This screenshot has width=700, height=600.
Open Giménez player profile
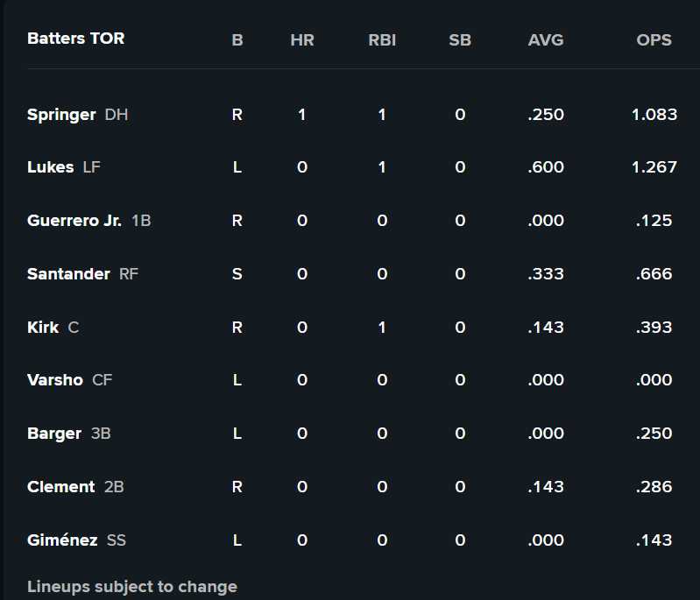coord(62,540)
